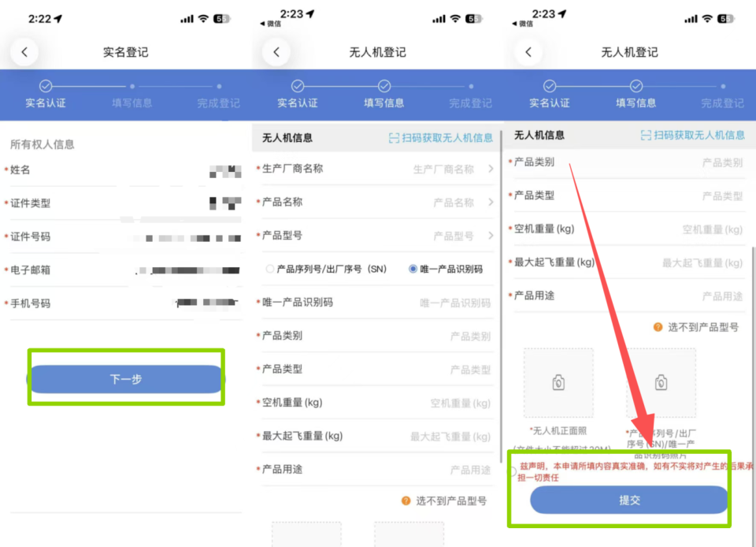Tap 唯一产品识别码 input field
This screenshot has width=756, height=547.
pos(376,303)
